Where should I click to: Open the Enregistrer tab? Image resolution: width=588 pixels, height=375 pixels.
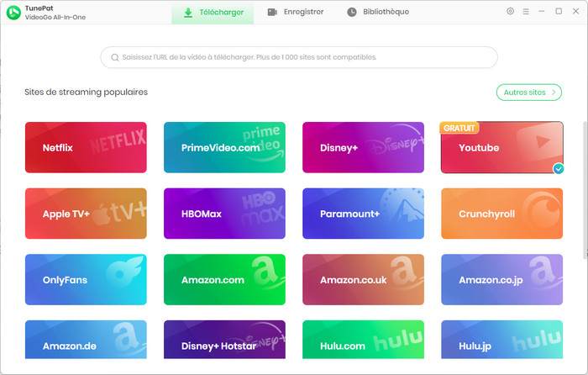coord(295,13)
